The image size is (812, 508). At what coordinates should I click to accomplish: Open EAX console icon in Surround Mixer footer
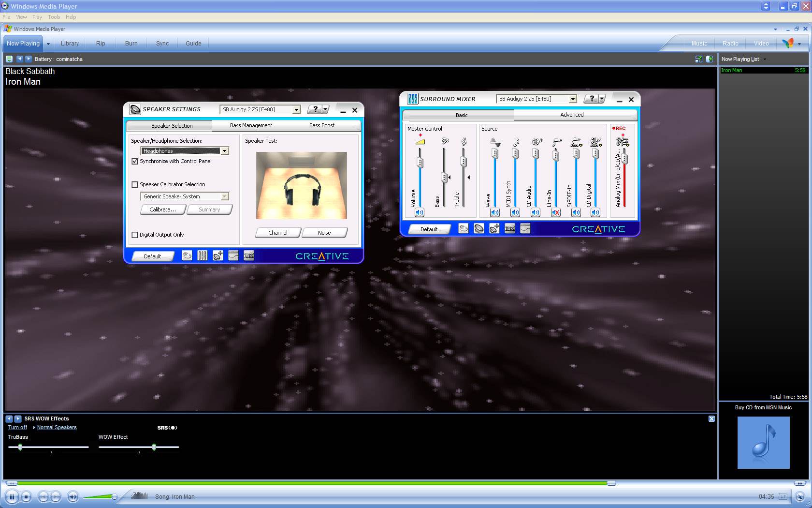[x=464, y=228]
